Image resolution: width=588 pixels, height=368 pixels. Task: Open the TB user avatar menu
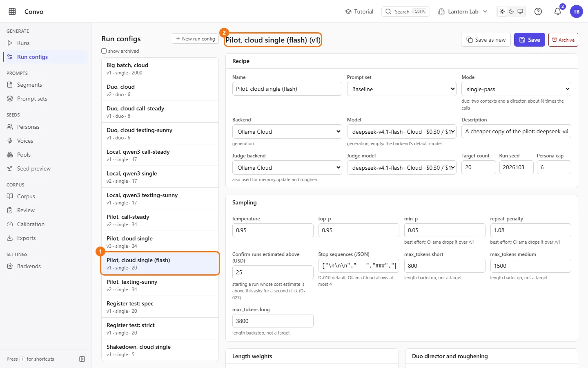[577, 11]
